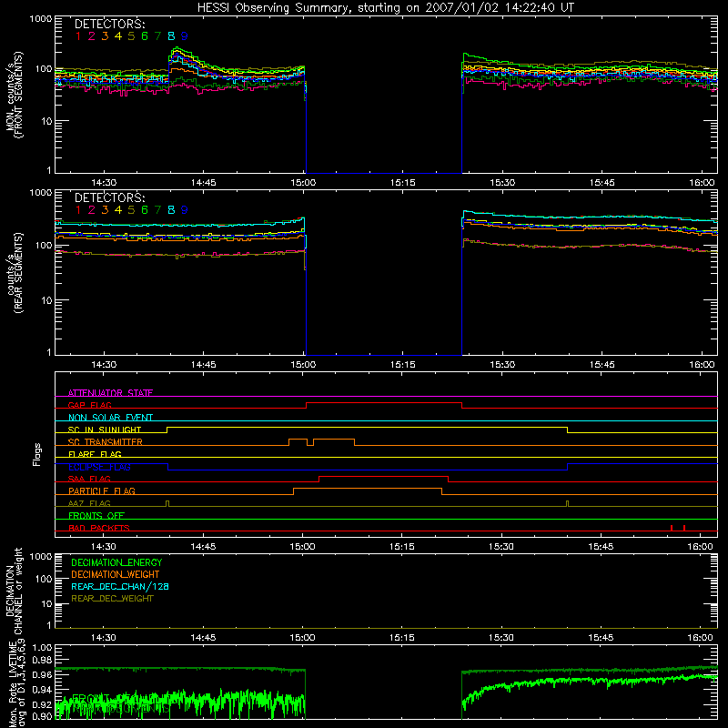Screen dimensions: 728x728
Task: Click the 15:15 tick label under front segments plot
Action: point(402,183)
